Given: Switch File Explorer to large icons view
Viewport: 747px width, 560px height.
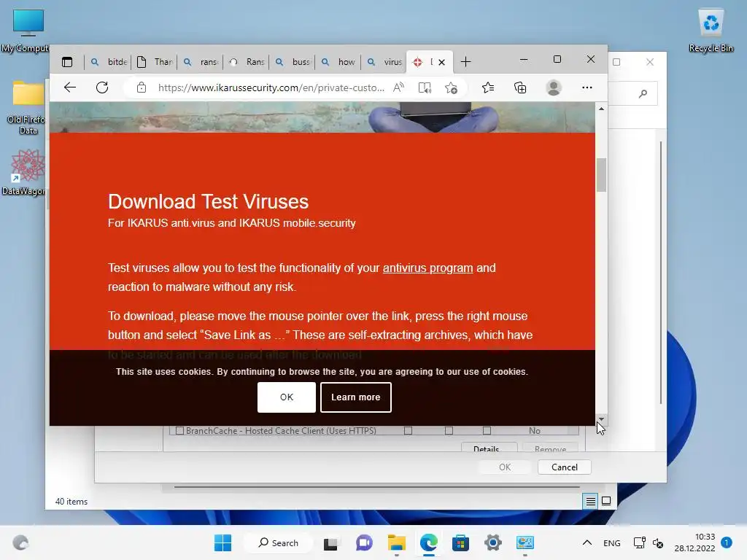Looking at the screenshot, I should click(x=606, y=501).
